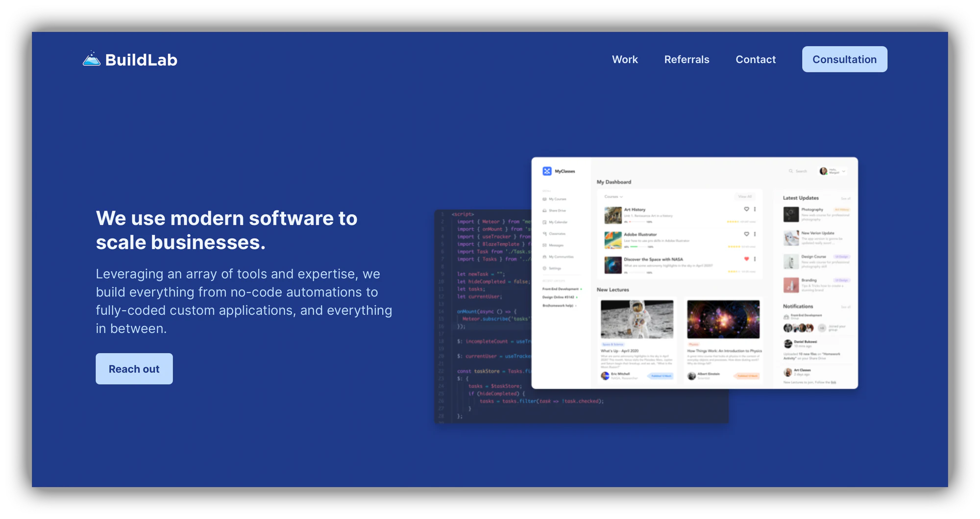Click the paragraph starting 'Leveraging an array'

[x=244, y=301]
